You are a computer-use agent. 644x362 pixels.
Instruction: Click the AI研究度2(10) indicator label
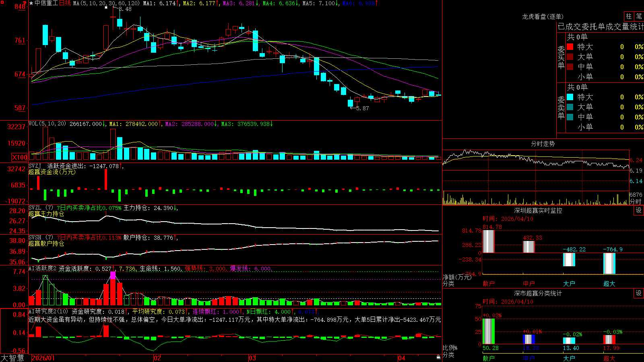point(49,311)
